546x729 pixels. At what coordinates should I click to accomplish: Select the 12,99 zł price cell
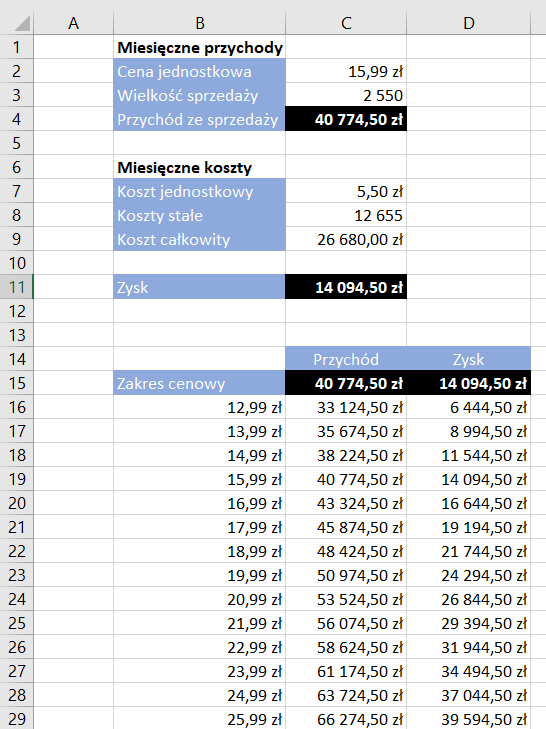[200, 407]
